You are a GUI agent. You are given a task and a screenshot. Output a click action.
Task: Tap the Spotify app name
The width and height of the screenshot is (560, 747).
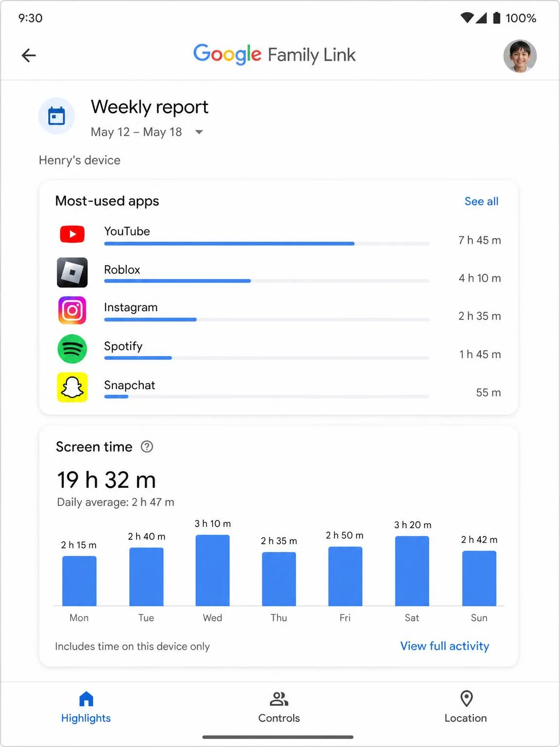(123, 346)
